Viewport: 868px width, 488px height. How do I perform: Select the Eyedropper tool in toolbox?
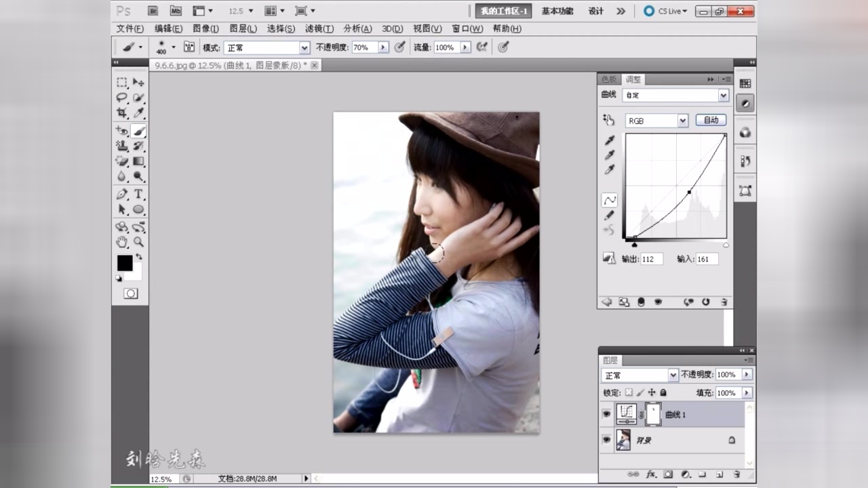[x=138, y=113]
